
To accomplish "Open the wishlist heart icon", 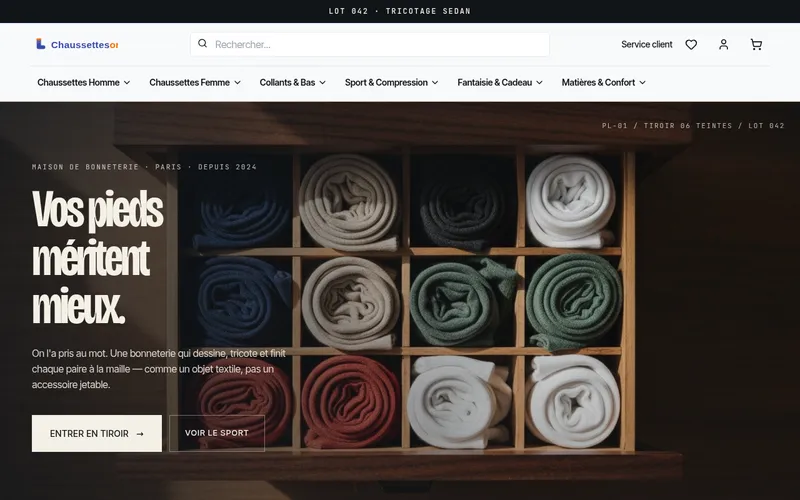I will [691, 44].
